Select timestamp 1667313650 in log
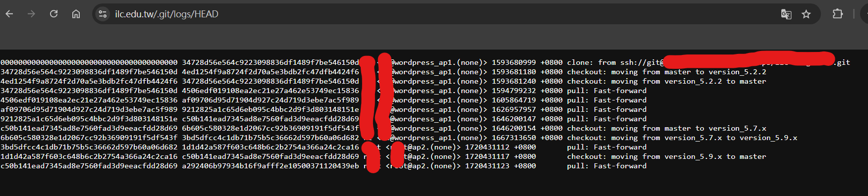 514,138
